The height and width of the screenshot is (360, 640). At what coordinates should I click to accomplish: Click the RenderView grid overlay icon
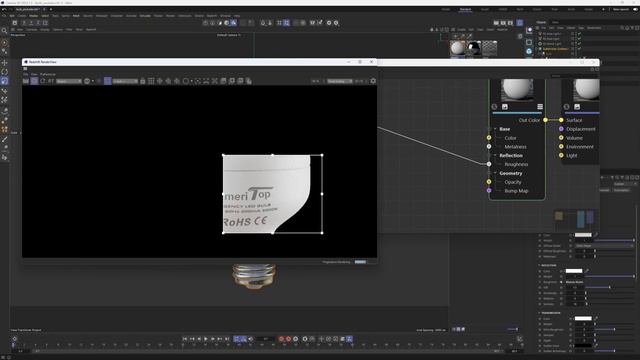tap(151, 81)
